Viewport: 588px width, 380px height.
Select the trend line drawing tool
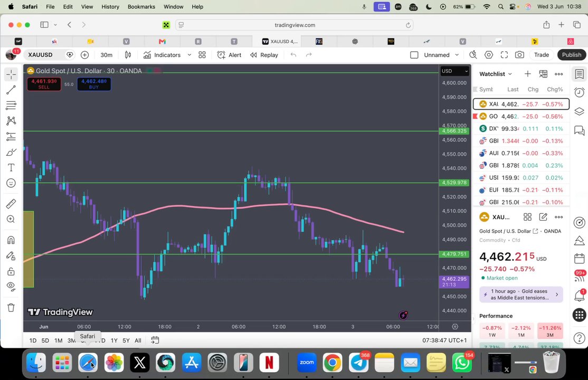(11, 90)
